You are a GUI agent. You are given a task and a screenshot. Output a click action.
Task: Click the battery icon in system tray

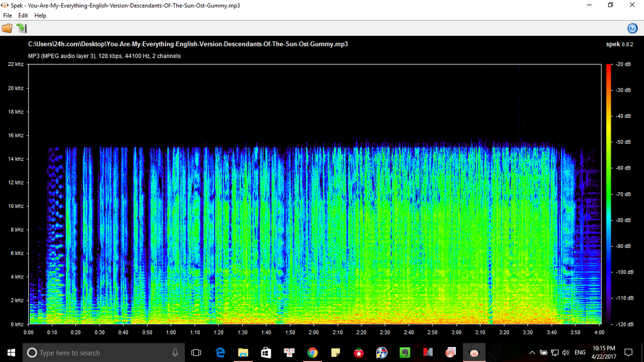point(543,353)
